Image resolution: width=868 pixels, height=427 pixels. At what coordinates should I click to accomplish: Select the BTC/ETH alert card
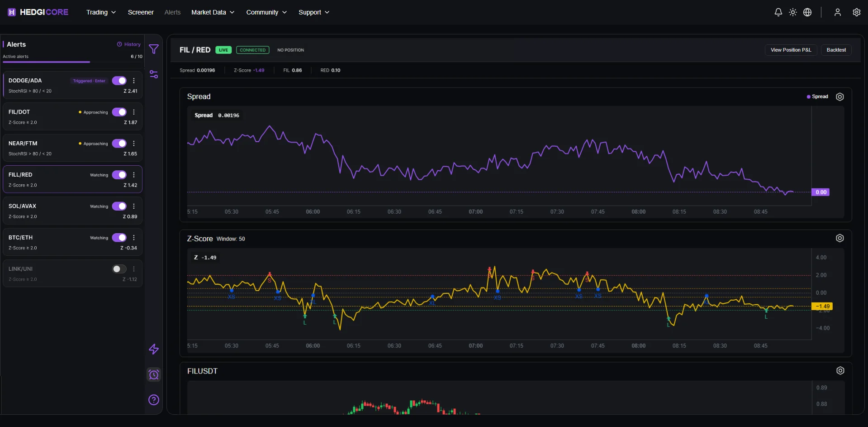(72, 242)
